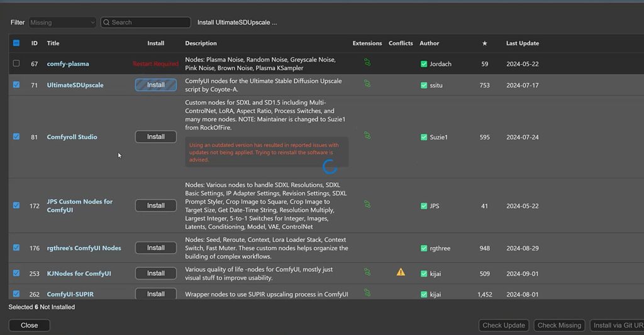Toggle the select-all checkbox in header
Image resolution: width=644 pixels, height=335 pixels.
16,43
